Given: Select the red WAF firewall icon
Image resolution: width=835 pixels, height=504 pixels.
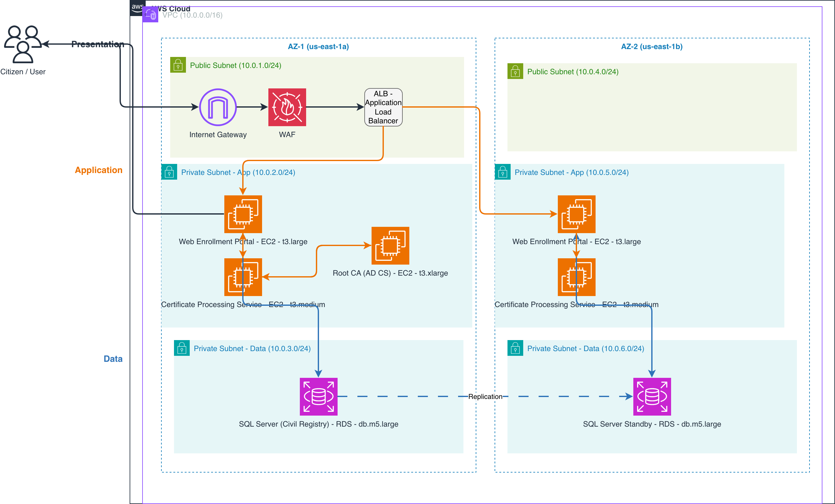Looking at the screenshot, I should coord(287,107).
